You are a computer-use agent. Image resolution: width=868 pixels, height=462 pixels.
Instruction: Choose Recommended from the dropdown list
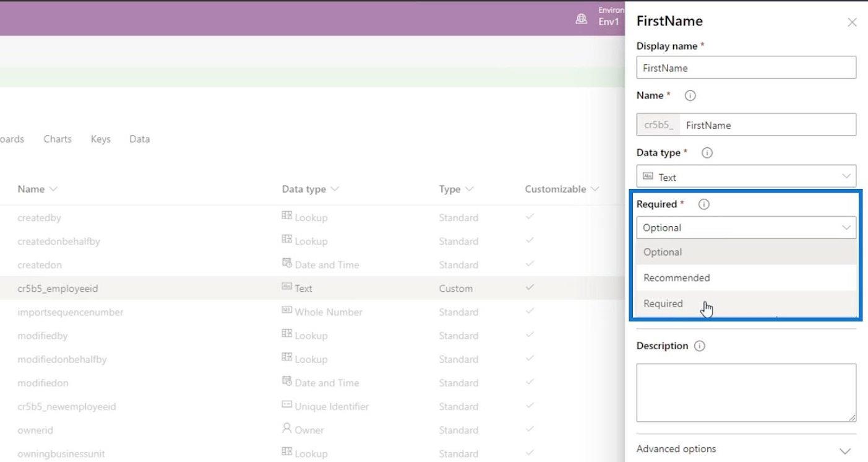click(x=676, y=277)
